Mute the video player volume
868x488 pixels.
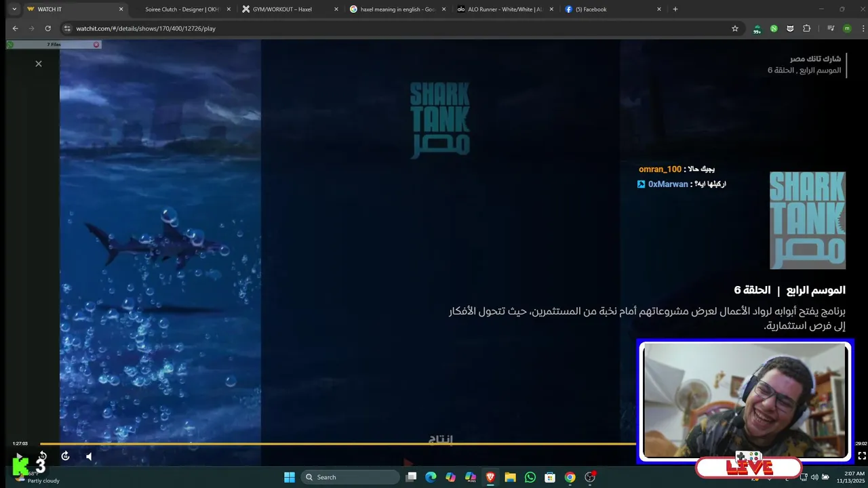[x=89, y=456]
